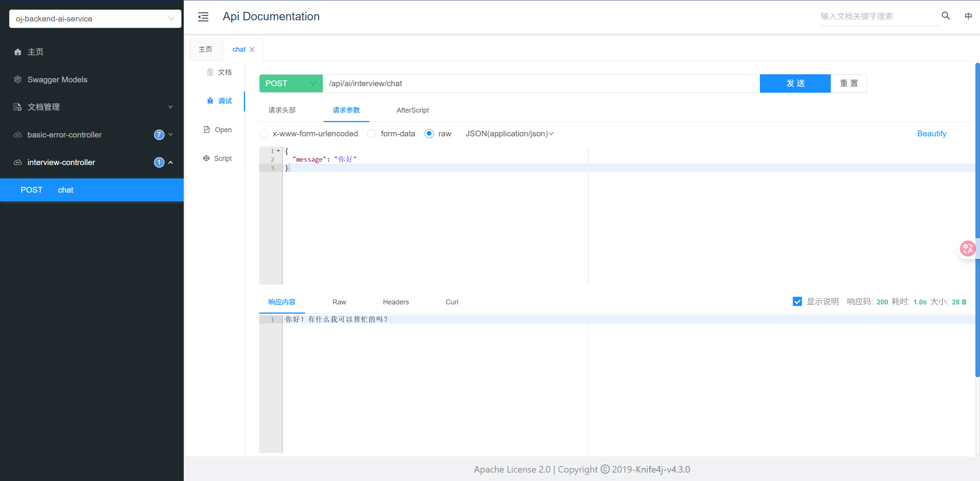Viewport: 980px width, 481px height.
Task: Click the search magnifier icon
Action: [x=946, y=16]
